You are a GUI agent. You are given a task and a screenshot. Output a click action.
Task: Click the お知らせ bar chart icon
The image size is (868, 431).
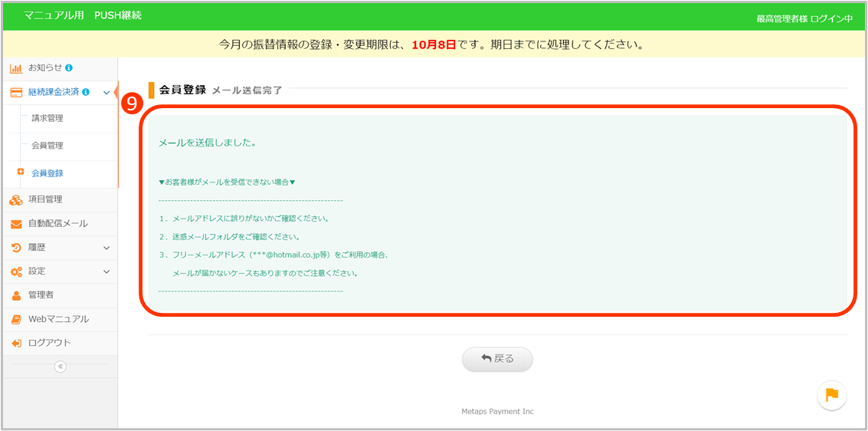pos(15,68)
